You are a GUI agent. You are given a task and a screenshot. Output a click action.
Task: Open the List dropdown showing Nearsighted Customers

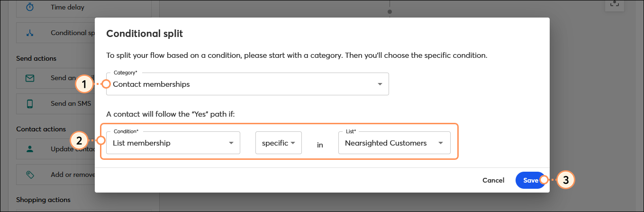394,143
